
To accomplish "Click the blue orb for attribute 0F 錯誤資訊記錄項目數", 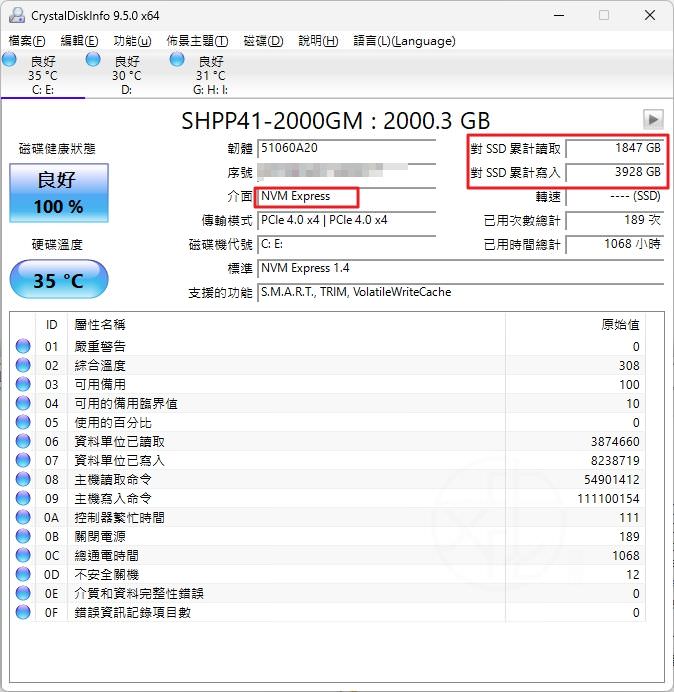I will tap(23, 612).
